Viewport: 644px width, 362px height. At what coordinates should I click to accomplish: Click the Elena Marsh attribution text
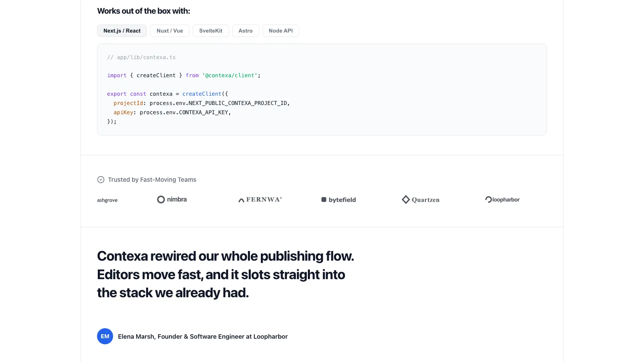click(203, 337)
